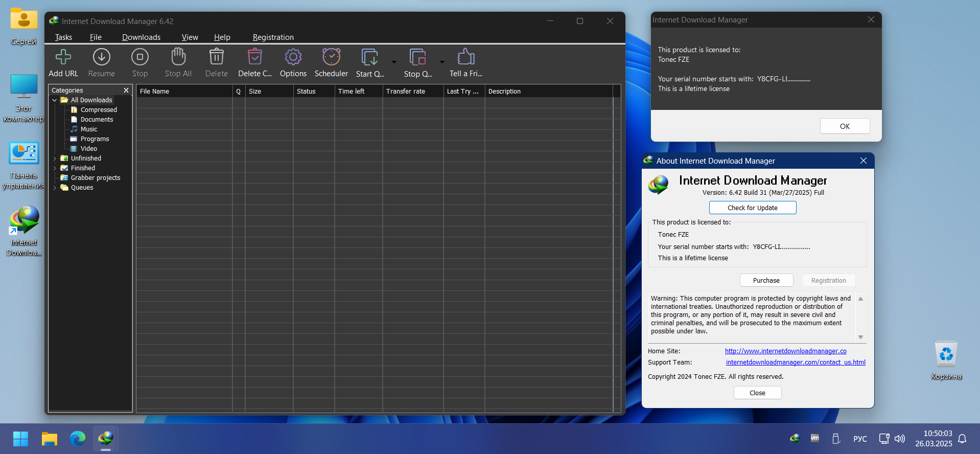Click the Purchase button

766,280
